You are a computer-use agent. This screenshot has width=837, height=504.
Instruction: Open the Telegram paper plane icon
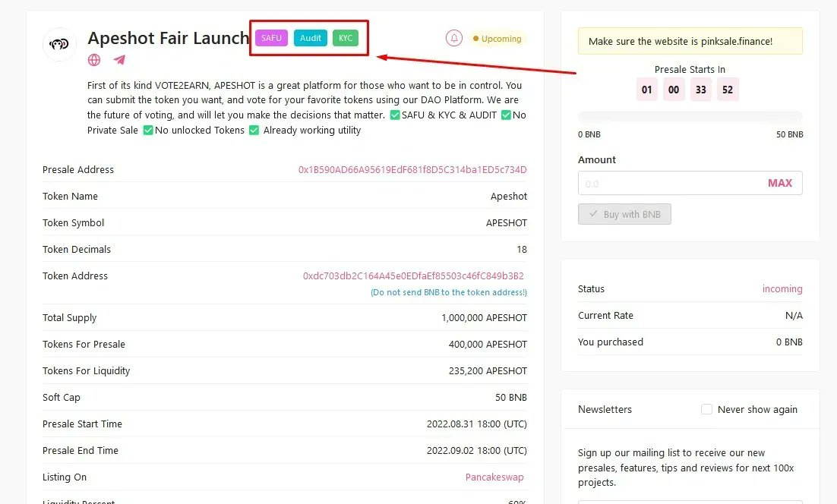[119, 60]
